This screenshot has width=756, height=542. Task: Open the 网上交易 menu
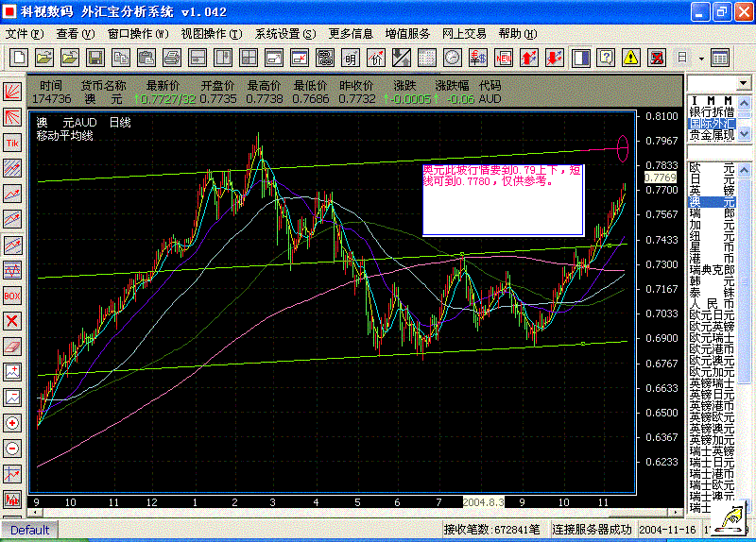pyautogui.click(x=464, y=34)
